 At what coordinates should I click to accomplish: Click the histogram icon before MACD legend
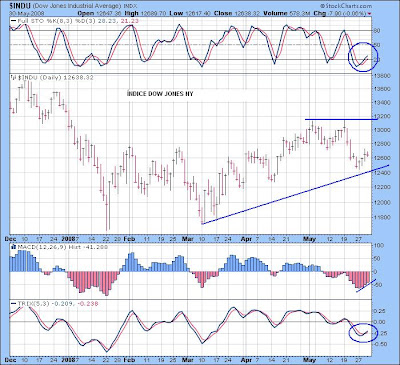pyautogui.click(x=14, y=247)
